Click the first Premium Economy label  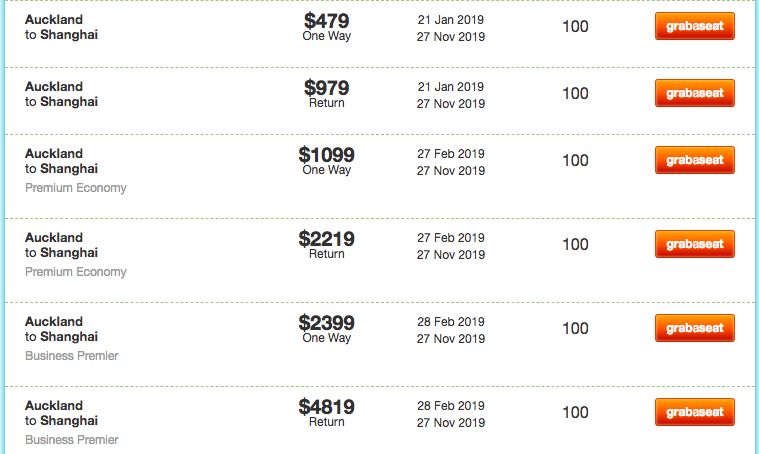(x=76, y=188)
